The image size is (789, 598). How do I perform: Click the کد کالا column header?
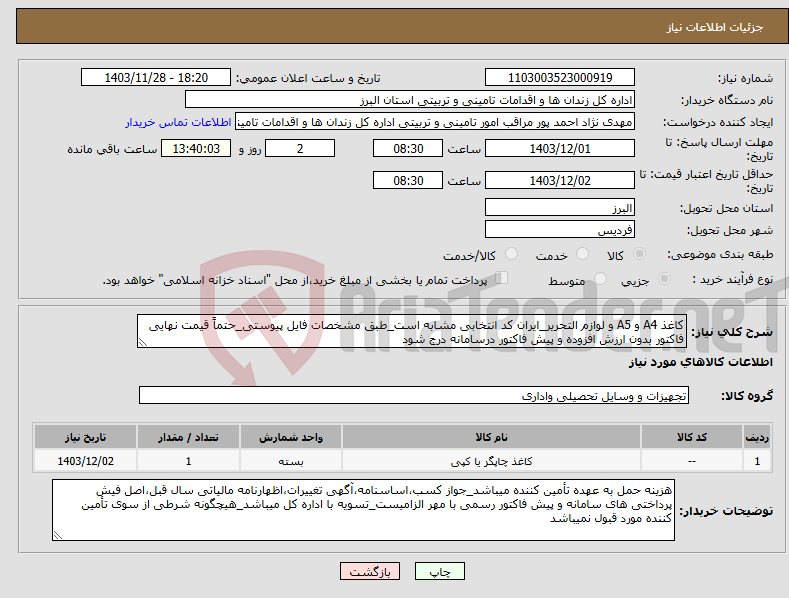pyautogui.click(x=692, y=437)
